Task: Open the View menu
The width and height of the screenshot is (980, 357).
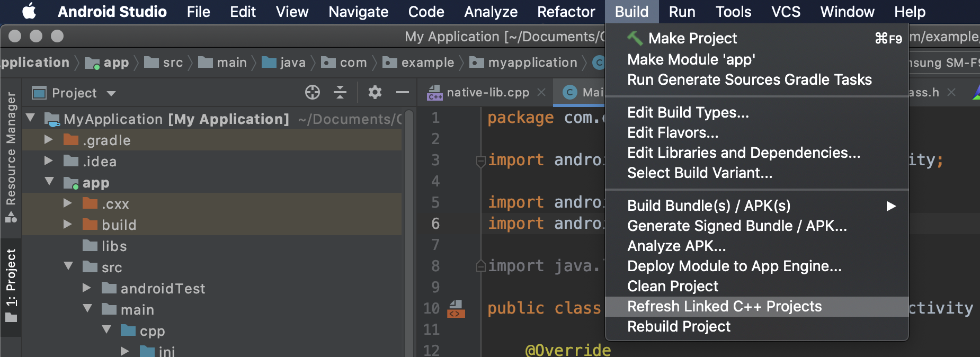Action: click(292, 11)
